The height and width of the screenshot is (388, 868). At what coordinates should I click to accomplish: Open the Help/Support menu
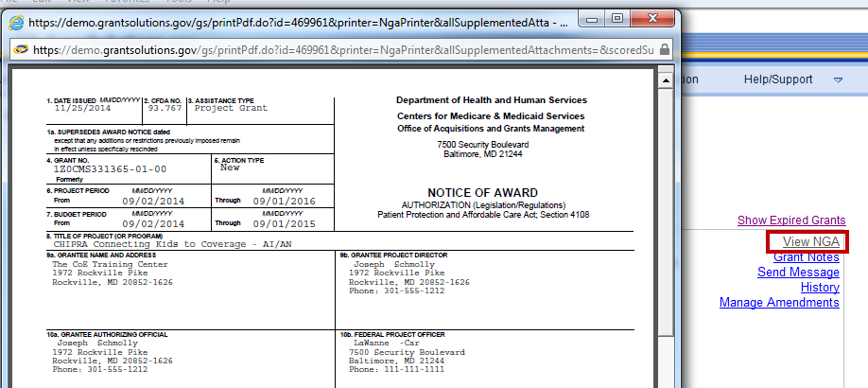click(x=777, y=79)
